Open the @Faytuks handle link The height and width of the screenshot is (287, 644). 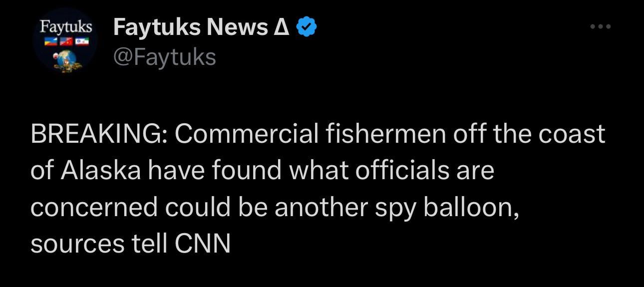pos(165,57)
